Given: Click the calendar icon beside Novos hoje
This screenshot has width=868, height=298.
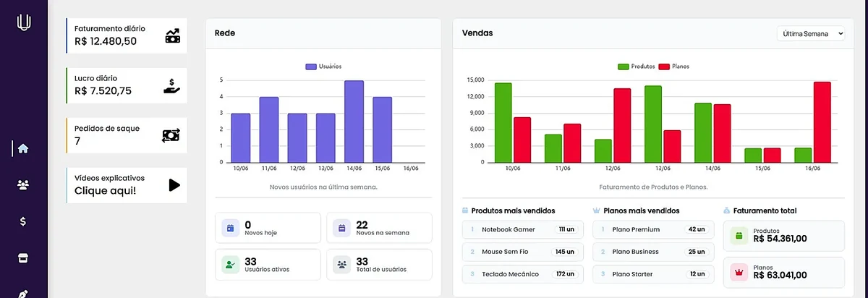Looking at the screenshot, I should (x=231, y=228).
